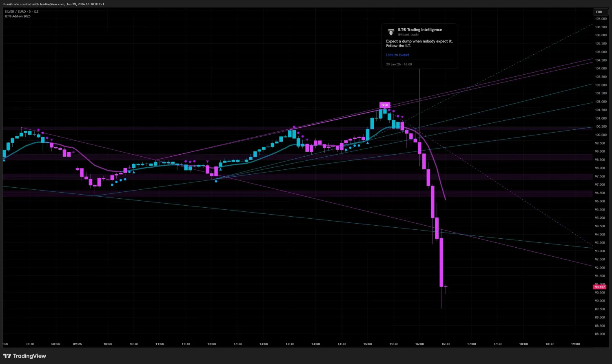The width and height of the screenshot is (612, 364).
Task: Click the magenta price tag showing 90.827
Action: click(599, 287)
